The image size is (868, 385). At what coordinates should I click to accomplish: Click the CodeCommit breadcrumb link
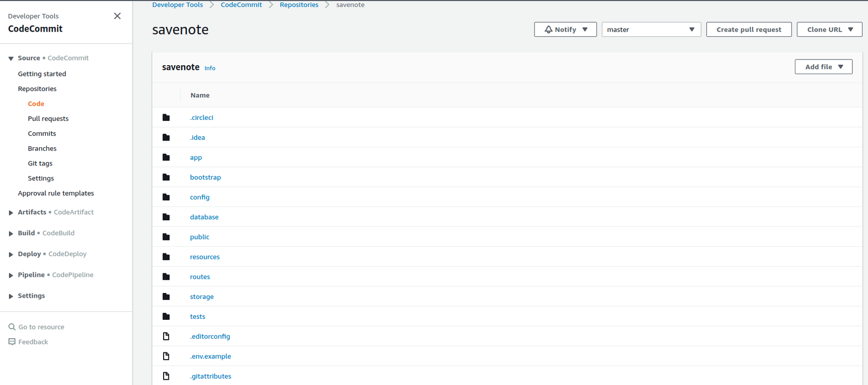[x=241, y=5]
